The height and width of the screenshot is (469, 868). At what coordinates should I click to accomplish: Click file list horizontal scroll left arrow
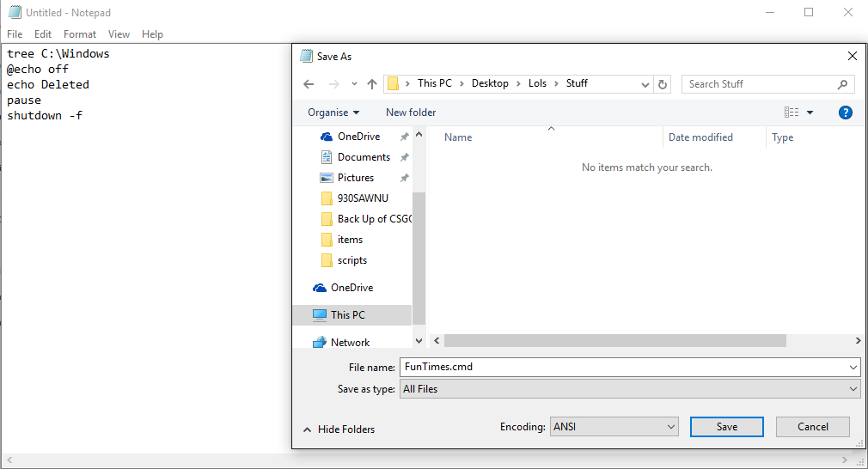click(x=437, y=341)
